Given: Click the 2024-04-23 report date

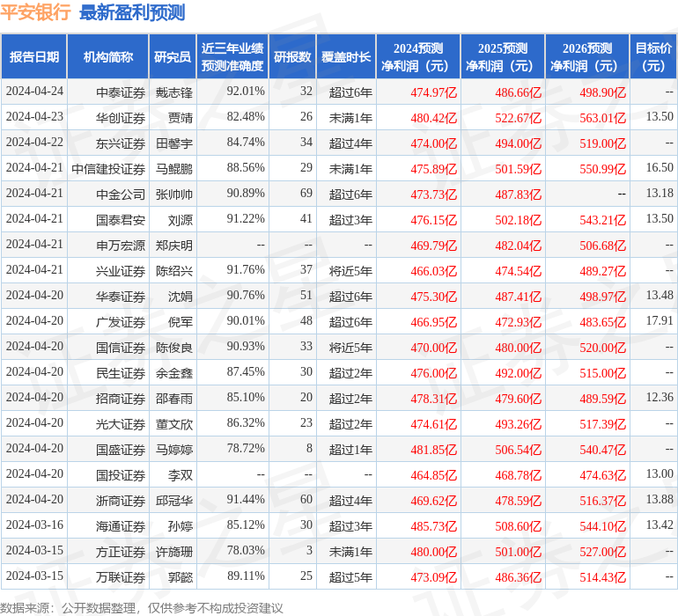Looking at the screenshot, I should click(x=34, y=117).
